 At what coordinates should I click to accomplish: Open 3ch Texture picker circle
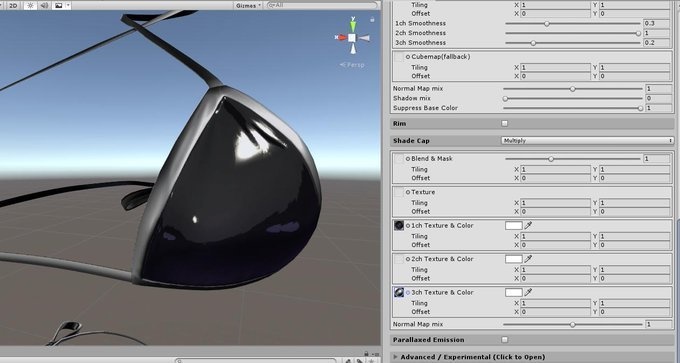(408, 292)
